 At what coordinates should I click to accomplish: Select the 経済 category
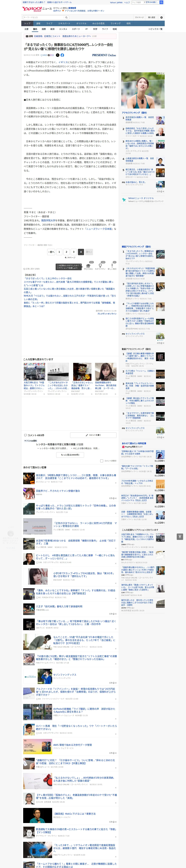click(x=52, y=29)
